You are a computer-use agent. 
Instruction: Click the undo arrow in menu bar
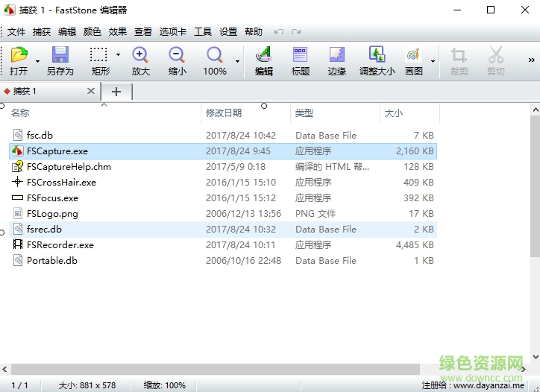pos(279,32)
